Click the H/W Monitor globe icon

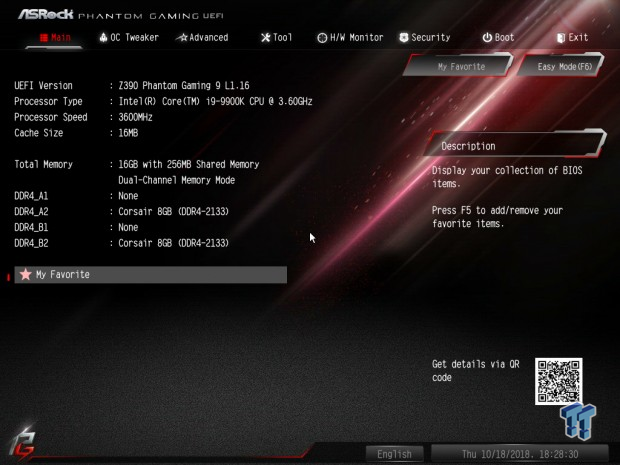(x=322, y=38)
